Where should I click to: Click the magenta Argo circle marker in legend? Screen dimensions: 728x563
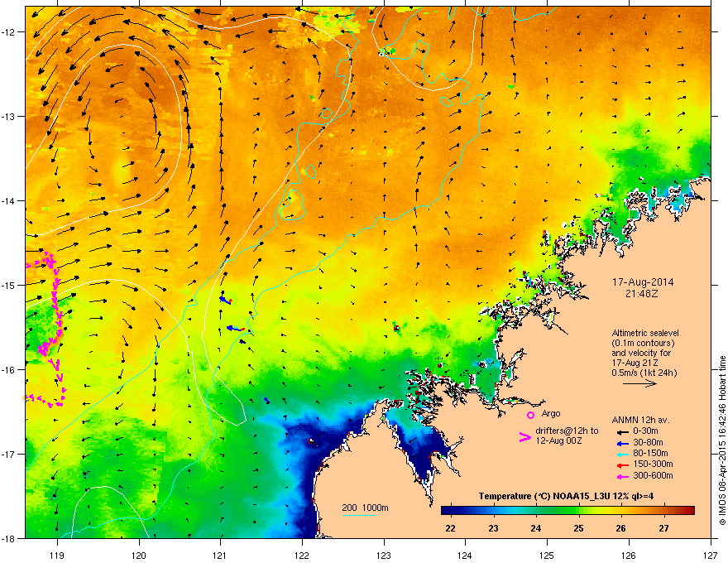(x=530, y=415)
